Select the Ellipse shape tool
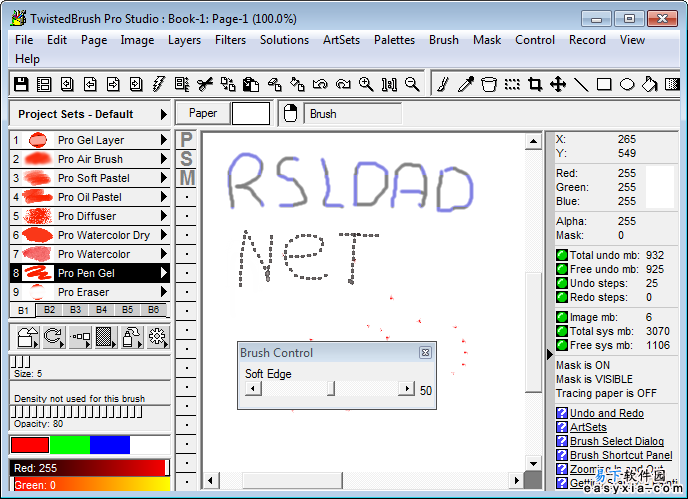Viewport: 688px width, 499px height. click(627, 84)
